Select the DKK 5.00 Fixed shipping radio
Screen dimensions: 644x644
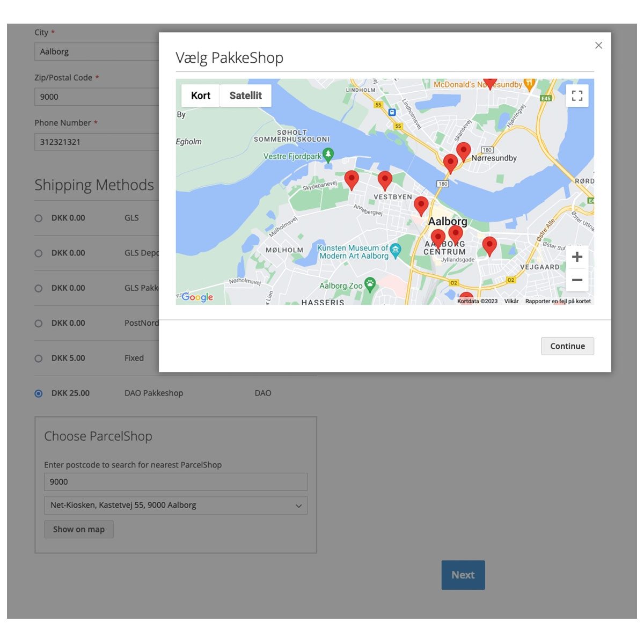tap(39, 358)
